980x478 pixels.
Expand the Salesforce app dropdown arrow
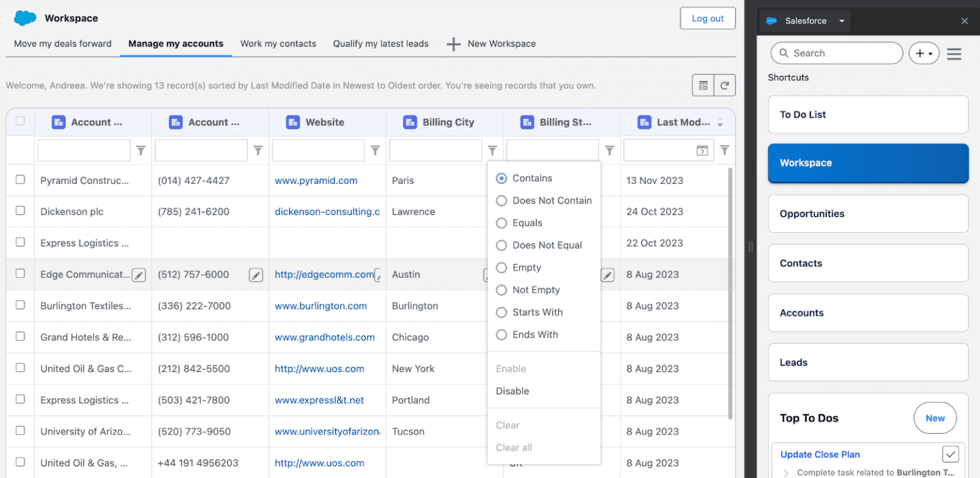tap(842, 21)
